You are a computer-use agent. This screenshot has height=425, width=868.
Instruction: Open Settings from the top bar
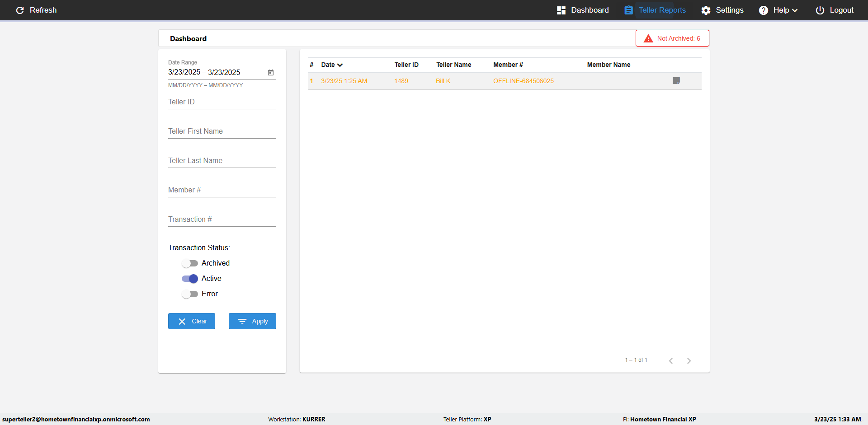point(722,10)
